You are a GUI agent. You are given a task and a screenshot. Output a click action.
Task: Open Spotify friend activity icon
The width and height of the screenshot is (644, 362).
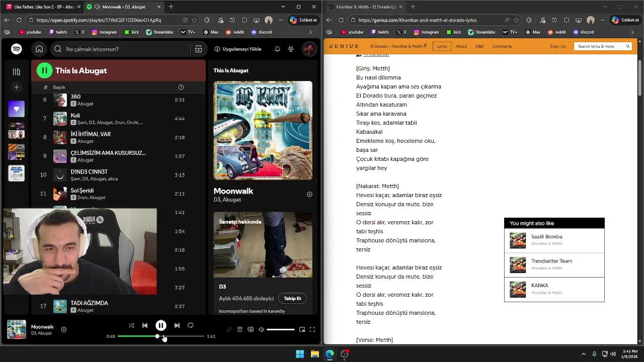(291, 49)
